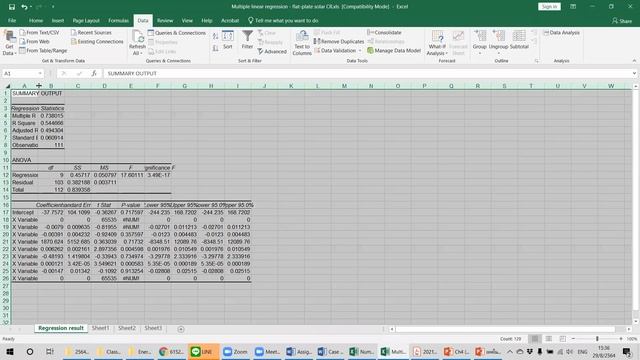Click the Save icon in the title bar
Image resolution: width=640 pixels, height=360 pixels.
tap(12, 7)
